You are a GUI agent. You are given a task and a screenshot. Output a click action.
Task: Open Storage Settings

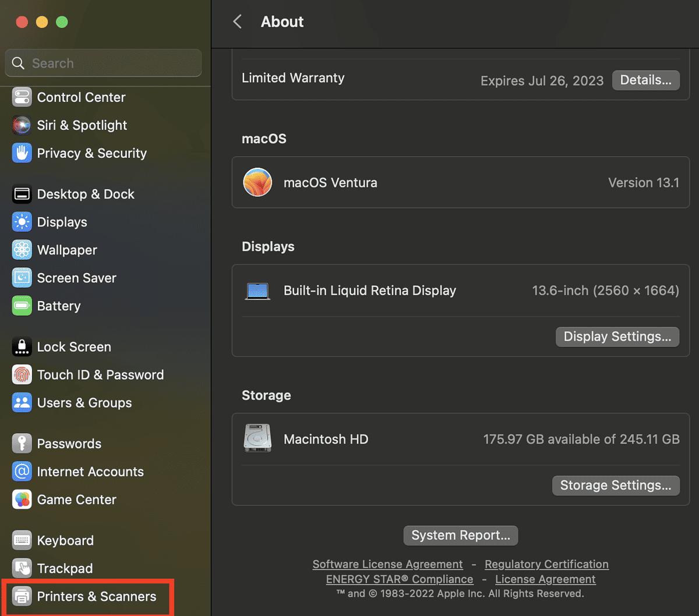pyautogui.click(x=616, y=485)
